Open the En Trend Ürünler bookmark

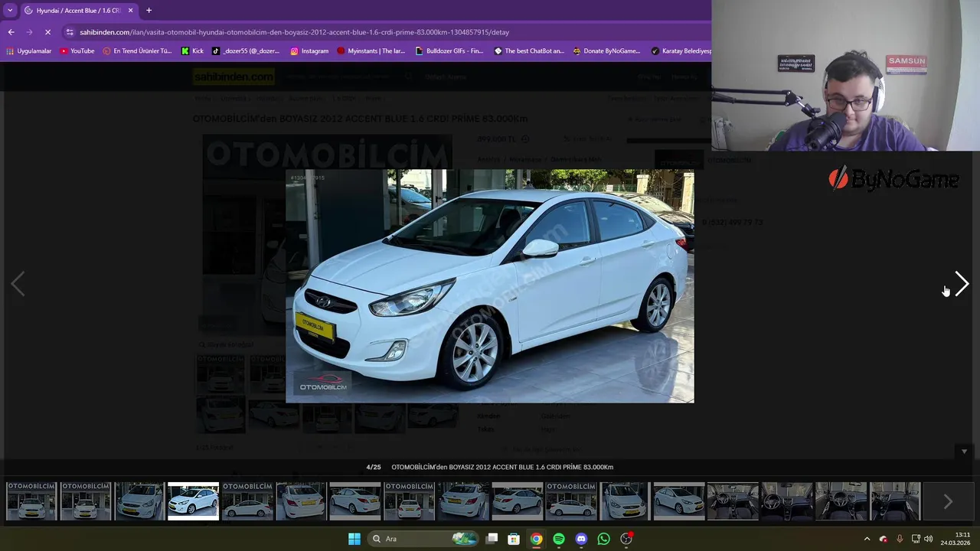[138, 51]
